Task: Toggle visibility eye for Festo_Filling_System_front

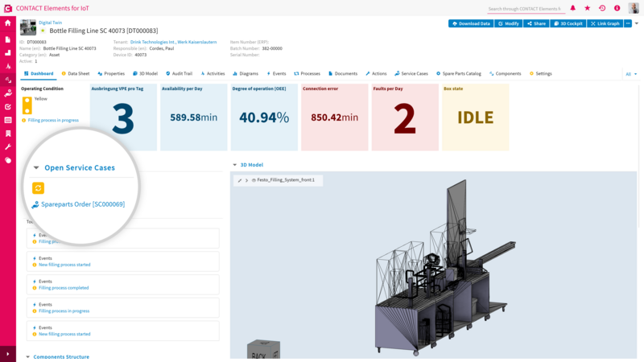Action: (x=254, y=180)
